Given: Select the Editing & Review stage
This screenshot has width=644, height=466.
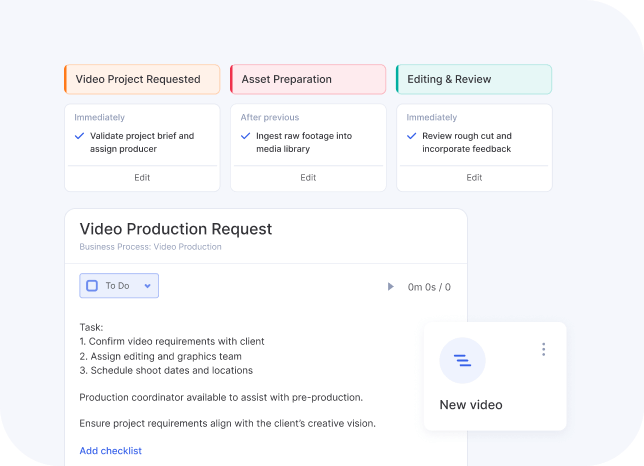Looking at the screenshot, I should click(x=474, y=79).
